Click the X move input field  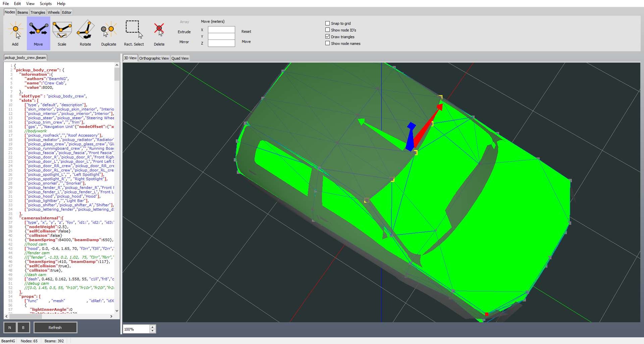pyautogui.click(x=221, y=30)
